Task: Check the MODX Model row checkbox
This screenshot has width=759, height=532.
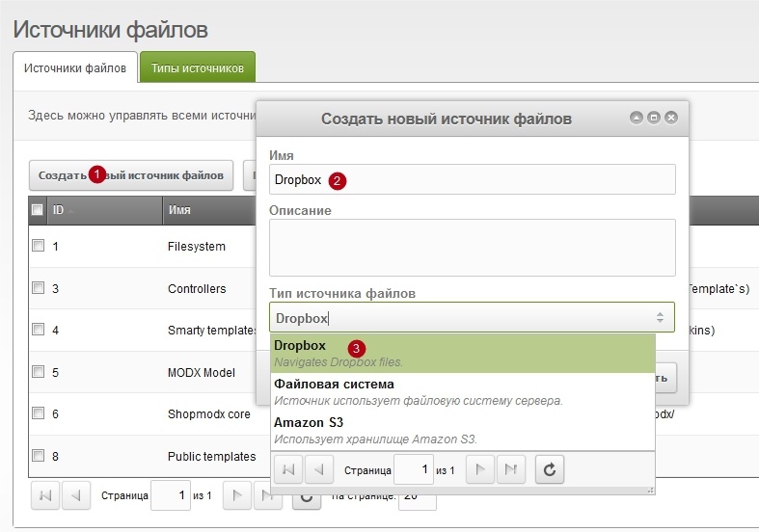Action: (x=38, y=371)
